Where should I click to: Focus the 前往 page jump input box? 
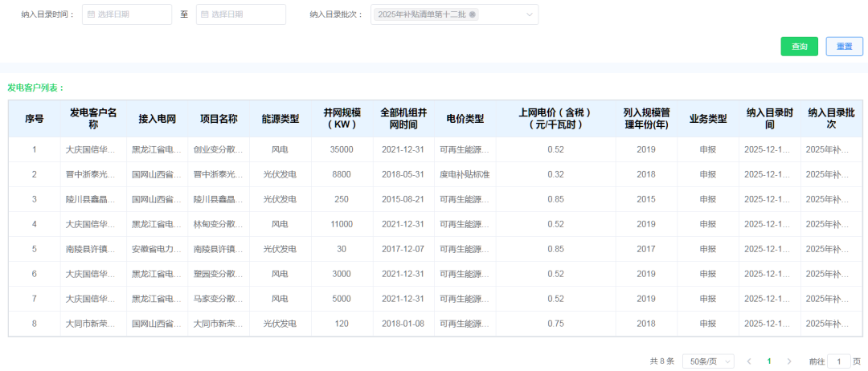click(x=838, y=361)
